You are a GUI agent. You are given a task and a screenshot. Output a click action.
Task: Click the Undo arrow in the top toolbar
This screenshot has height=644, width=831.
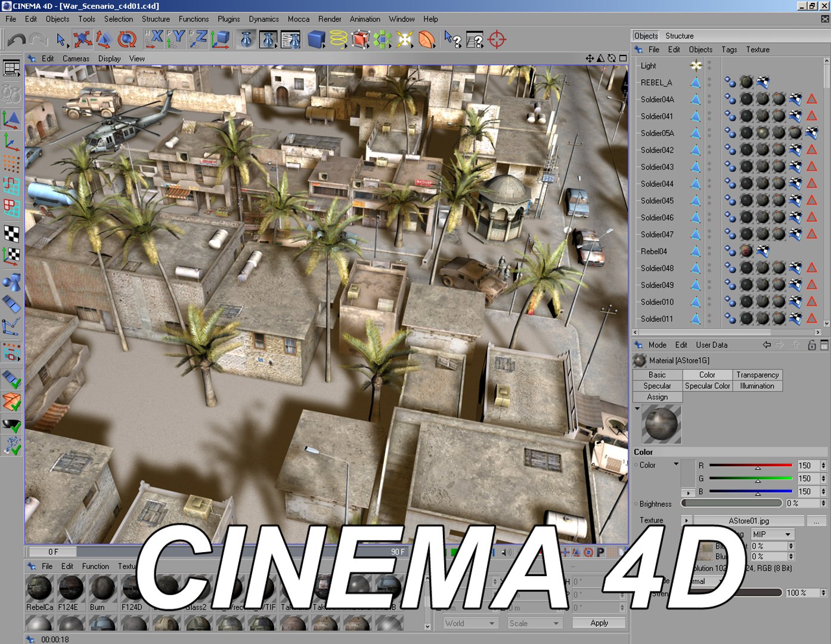[16, 39]
